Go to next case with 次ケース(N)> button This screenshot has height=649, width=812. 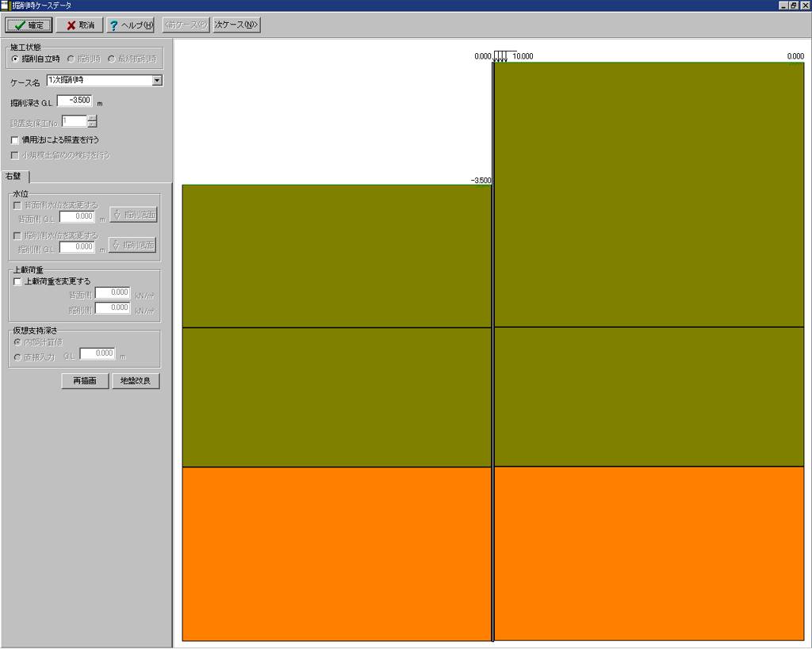tap(236, 25)
